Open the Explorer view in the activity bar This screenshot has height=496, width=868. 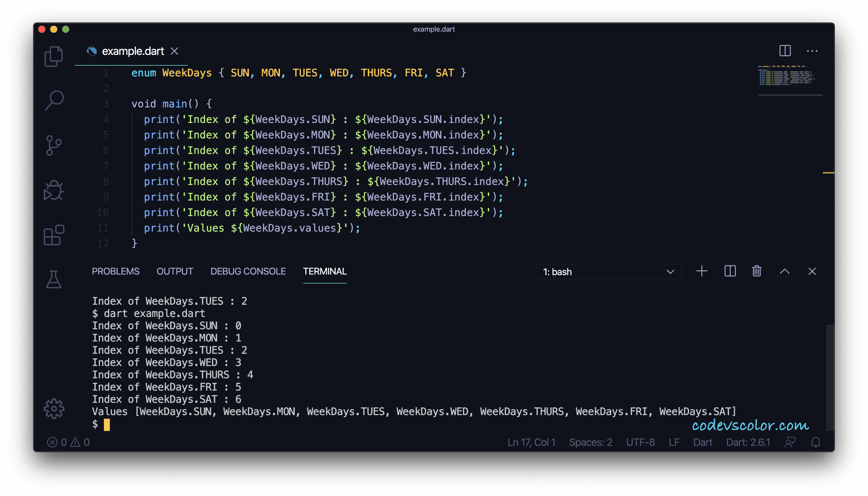click(53, 56)
